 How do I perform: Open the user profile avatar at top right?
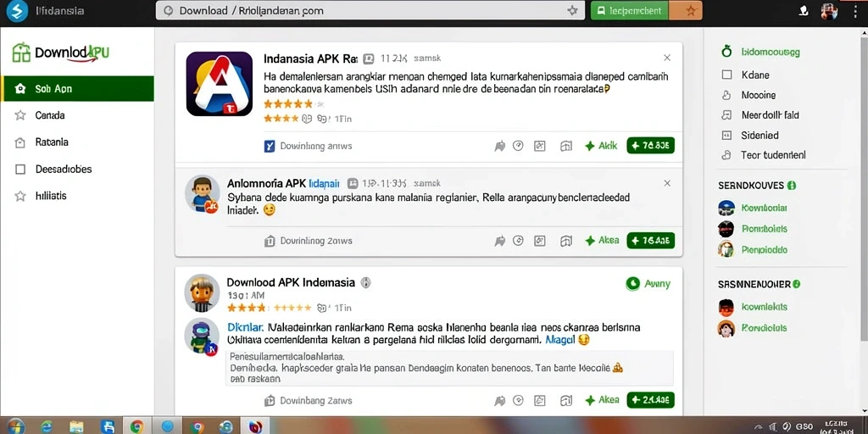(x=829, y=10)
